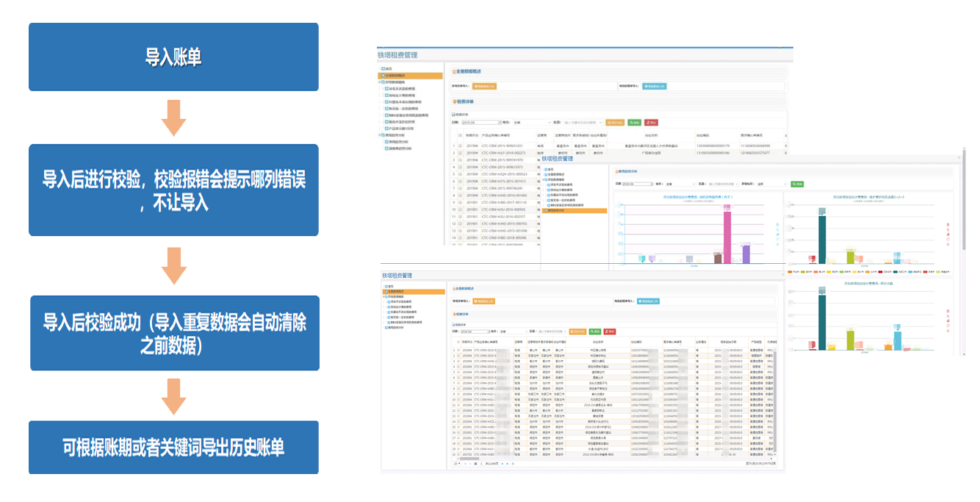Click the green search button in chart window
The width and height of the screenshot is (980, 502).
797,184
